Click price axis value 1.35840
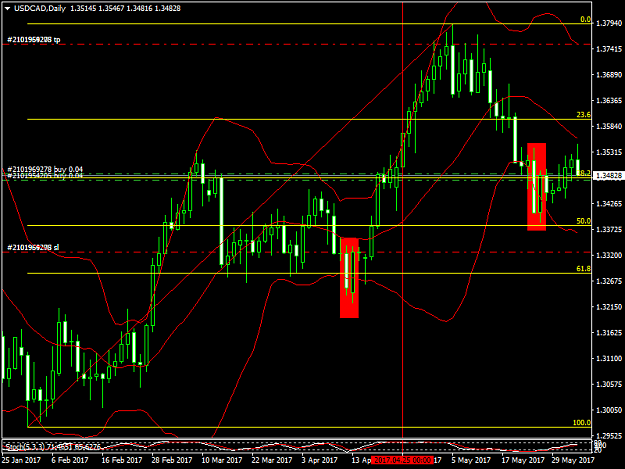This screenshot has width=625, height=469. pyautogui.click(x=609, y=126)
